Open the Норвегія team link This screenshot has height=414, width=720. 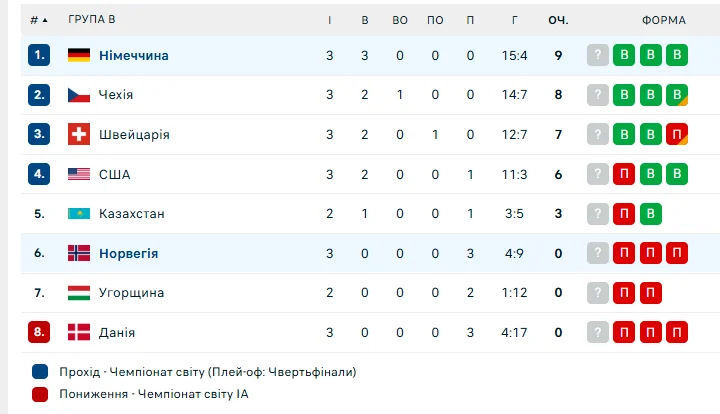pyautogui.click(x=128, y=253)
